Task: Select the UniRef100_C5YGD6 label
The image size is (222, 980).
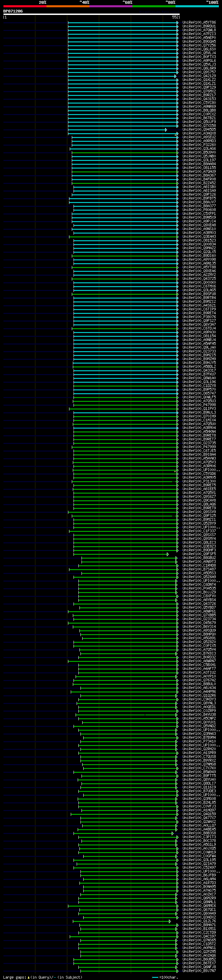Action: [x=199, y=473]
